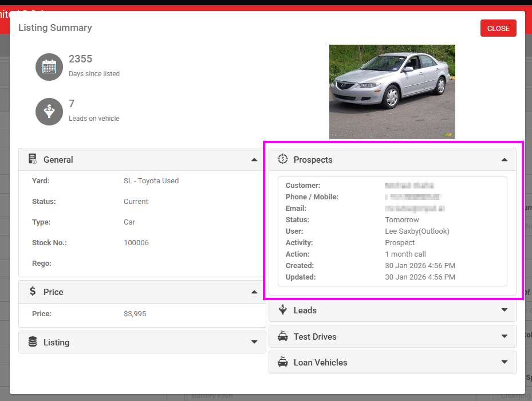
Task: Collapse the General section using its arrow
Action: click(254, 160)
